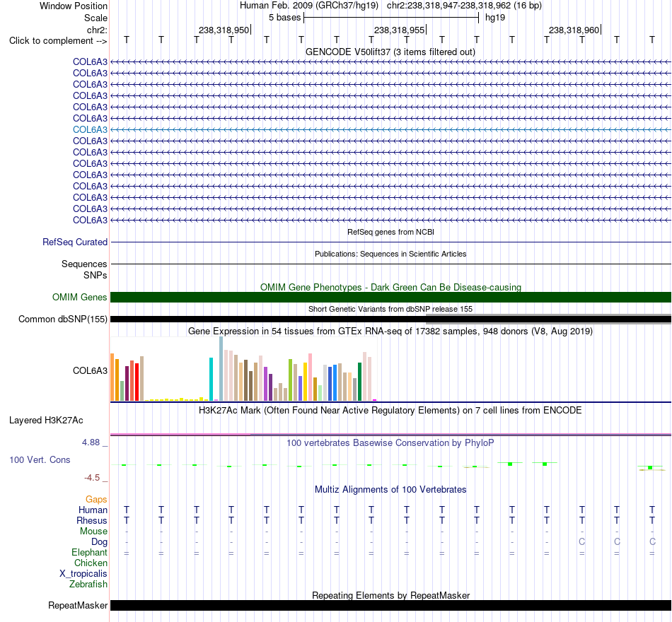672x622 pixels.
Task: Open the RefSeq Curated track label
Action: (x=75, y=242)
